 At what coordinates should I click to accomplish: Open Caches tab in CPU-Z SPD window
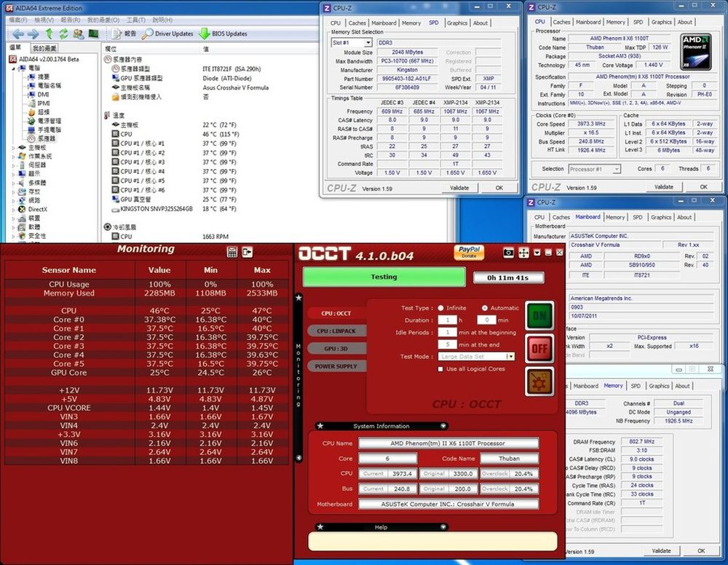click(x=357, y=23)
